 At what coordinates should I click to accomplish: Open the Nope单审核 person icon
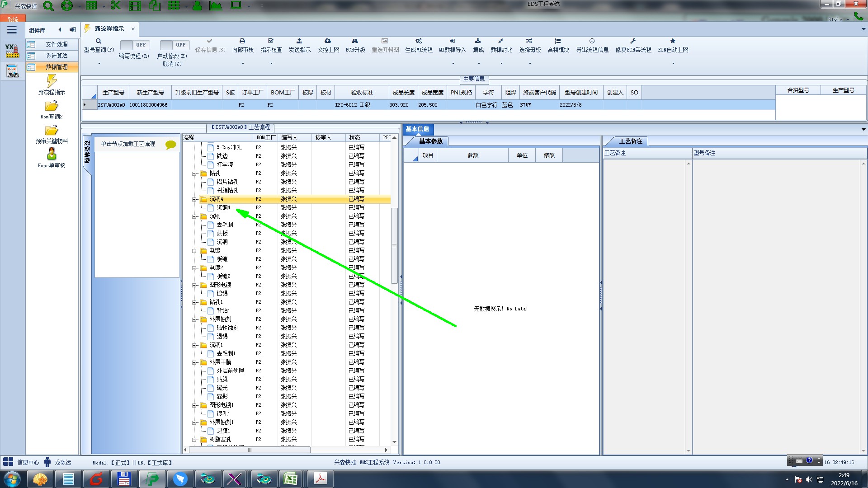52,154
